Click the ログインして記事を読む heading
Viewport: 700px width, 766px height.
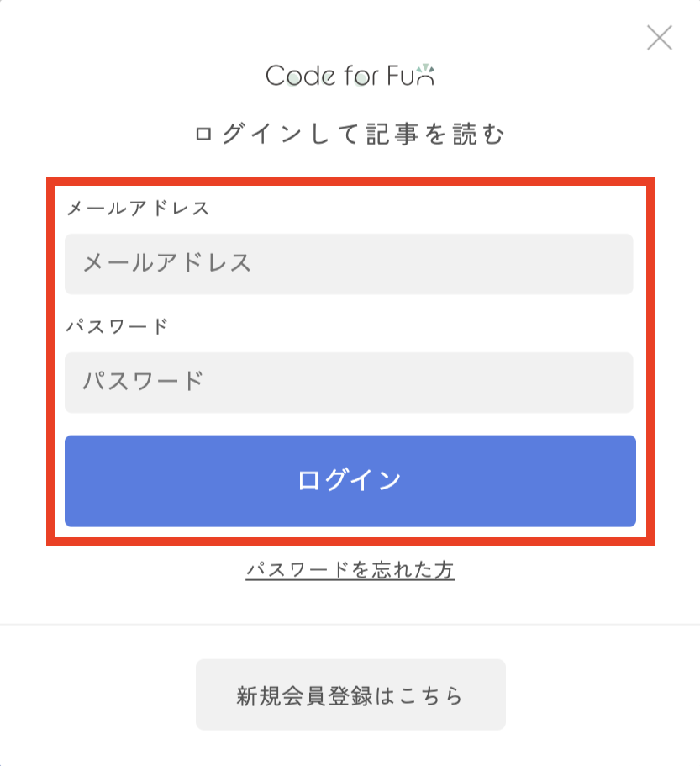(350, 134)
